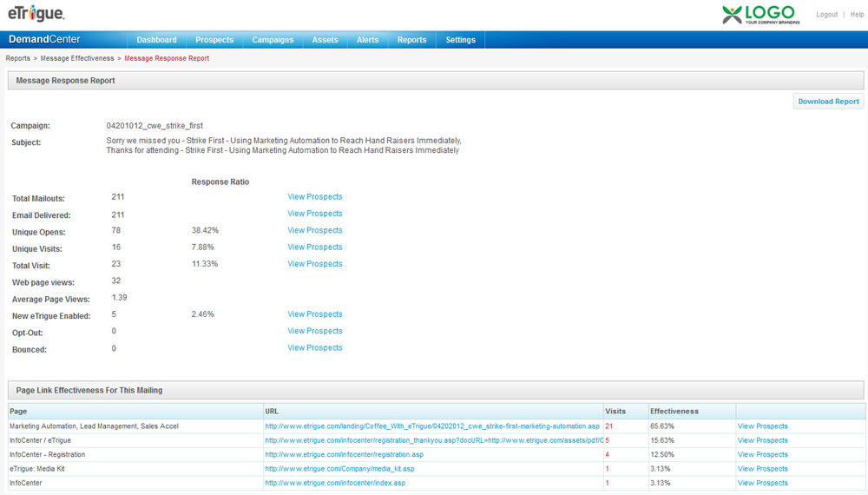Click the Logout link
868x495 pixels.
826,15
